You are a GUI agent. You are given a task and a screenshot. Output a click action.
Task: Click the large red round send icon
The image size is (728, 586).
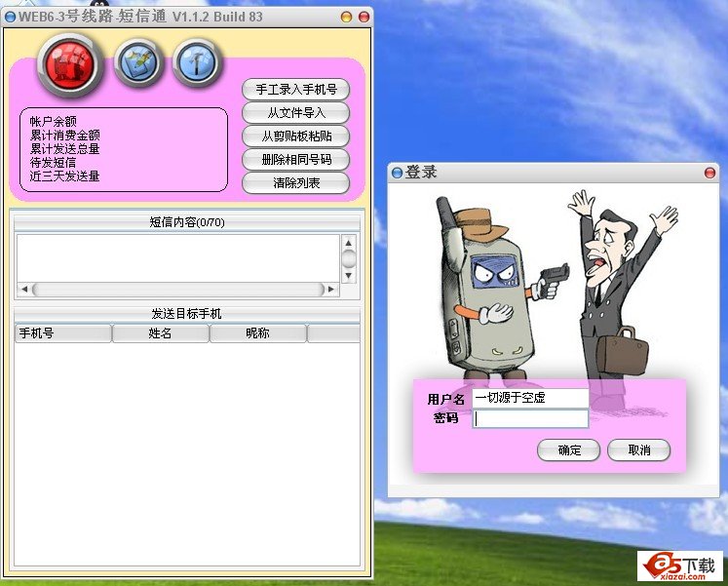[70, 65]
